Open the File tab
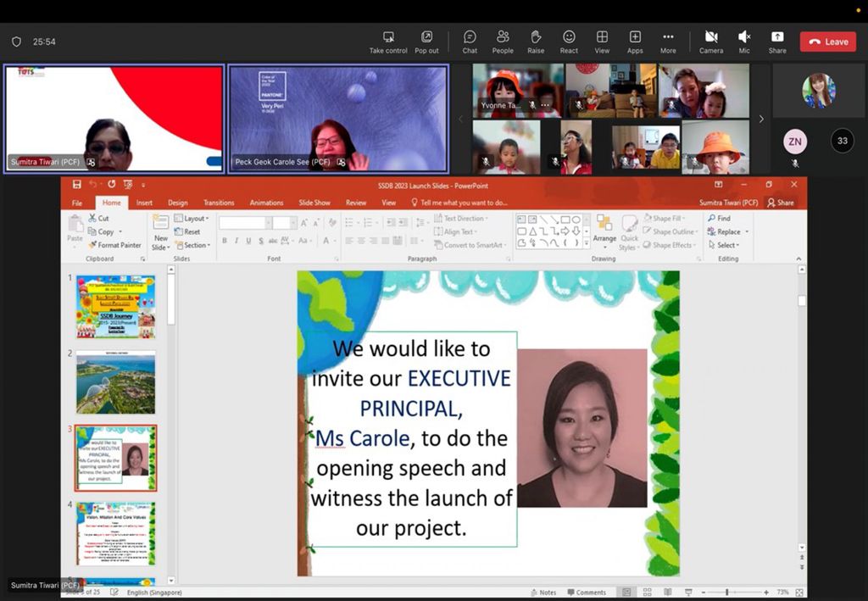The height and width of the screenshot is (601, 868). click(x=77, y=203)
